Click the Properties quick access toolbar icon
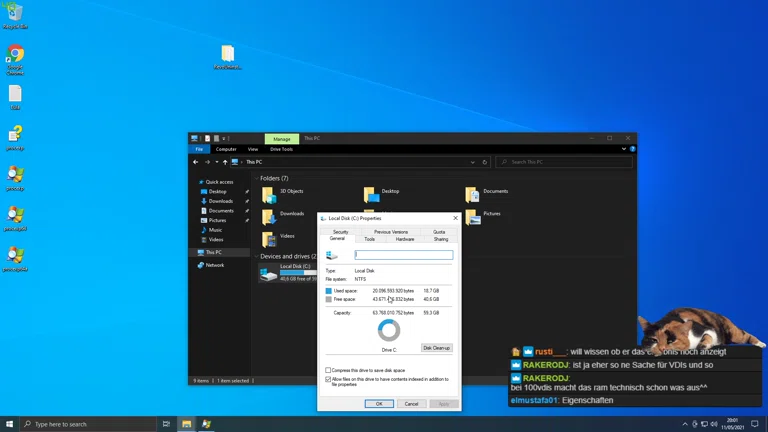This screenshot has height=432, width=768. (208, 139)
